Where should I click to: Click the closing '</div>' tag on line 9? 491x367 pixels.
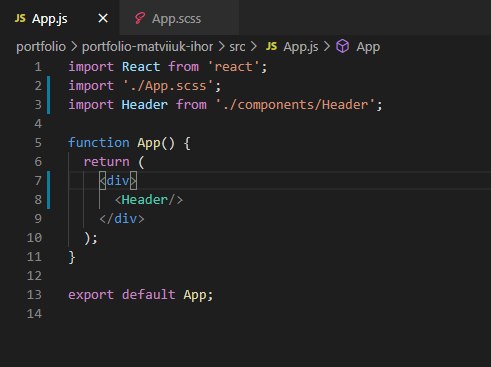click(x=122, y=219)
